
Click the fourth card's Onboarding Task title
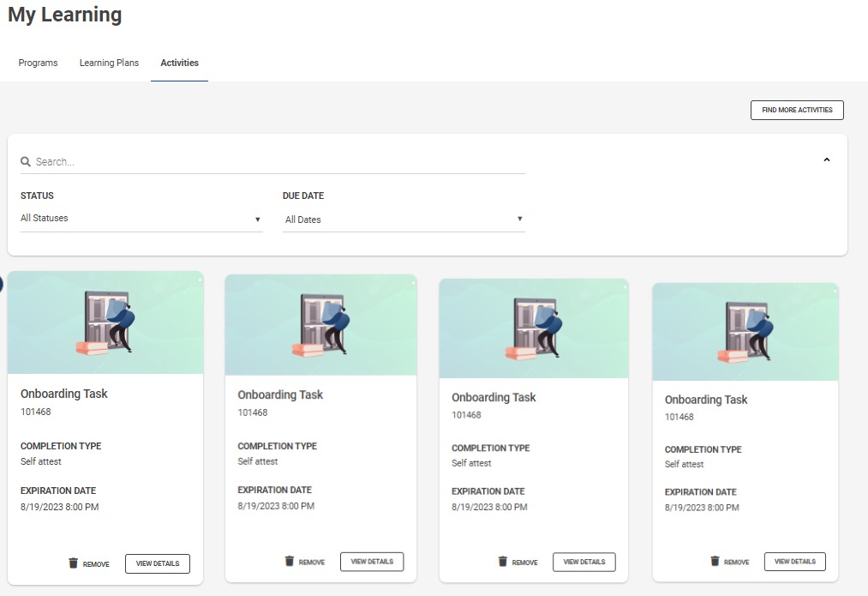[x=706, y=400]
